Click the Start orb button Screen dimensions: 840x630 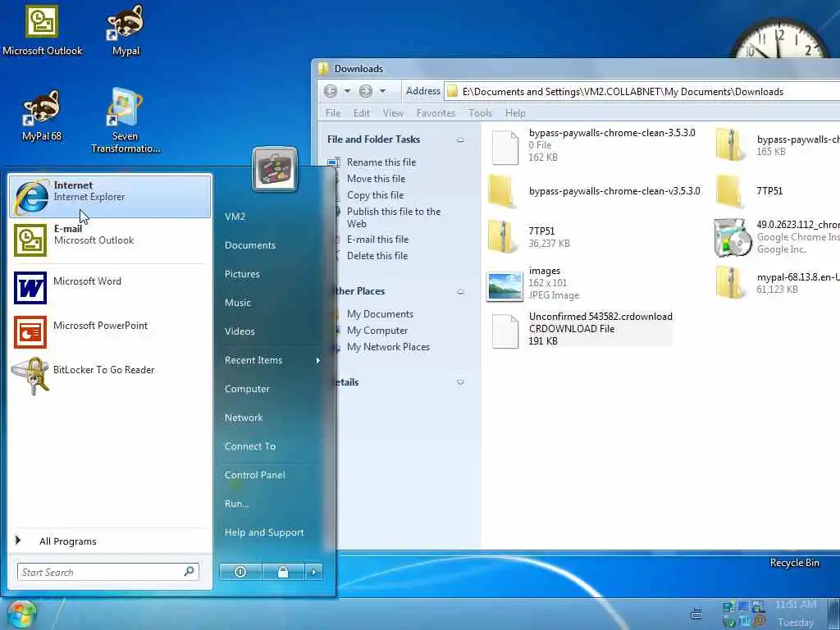(x=21, y=615)
